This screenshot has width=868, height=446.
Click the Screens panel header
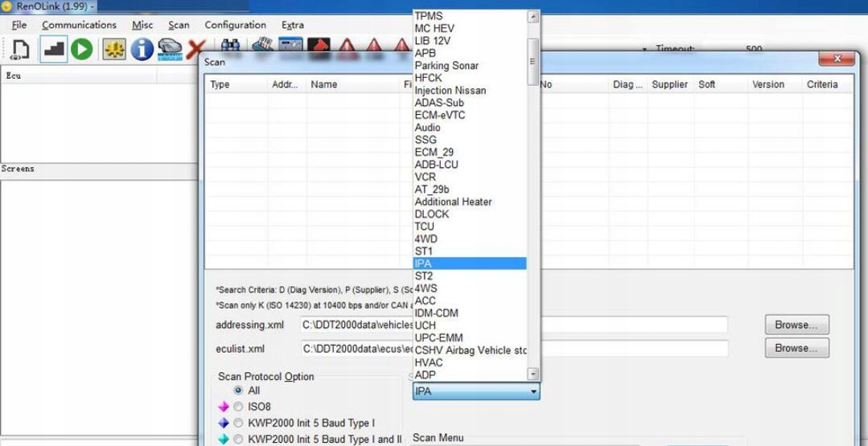(x=100, y=169)
